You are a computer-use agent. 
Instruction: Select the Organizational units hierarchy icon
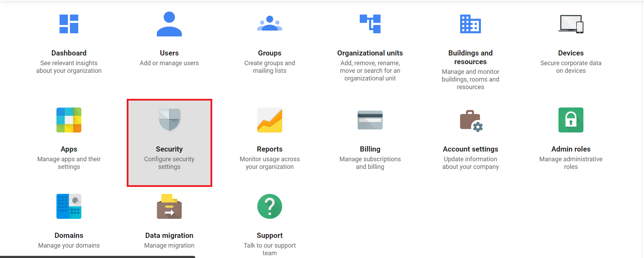click(x=370, y=24)
